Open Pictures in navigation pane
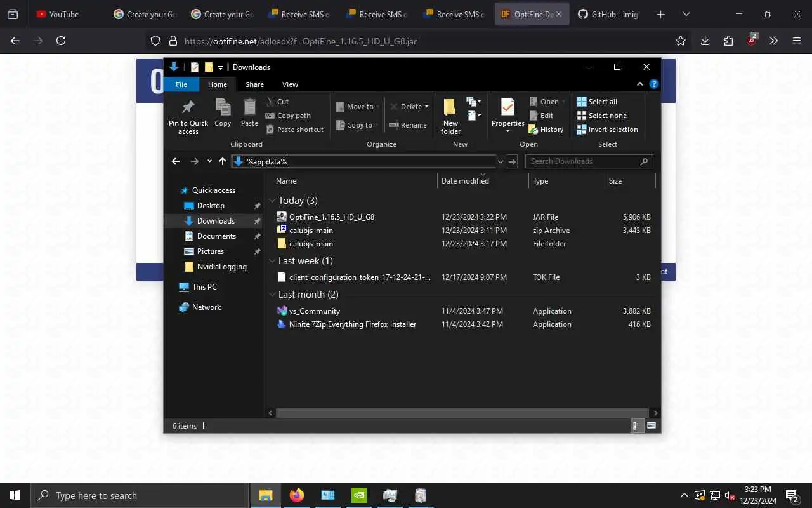 (210, 251)
